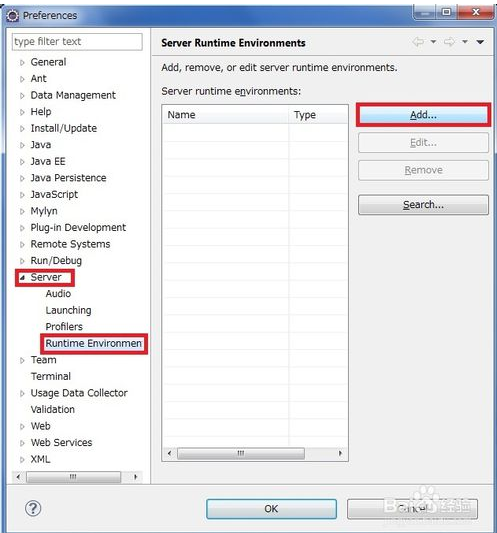Click the forward navigation arrow icon
Screen dimensions: 497x533
pyautogui.click(x=449, y=42)
